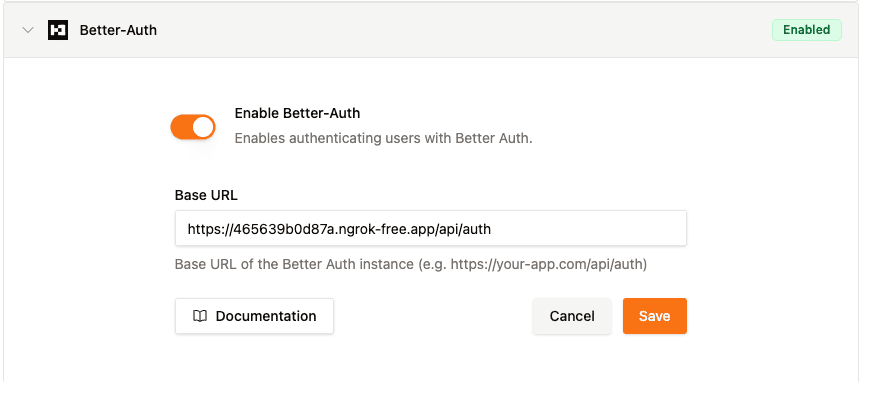This screenshot has height=412, width=873.
Task: Click the Enable Better-Auth label
Action: pos(297,113)
